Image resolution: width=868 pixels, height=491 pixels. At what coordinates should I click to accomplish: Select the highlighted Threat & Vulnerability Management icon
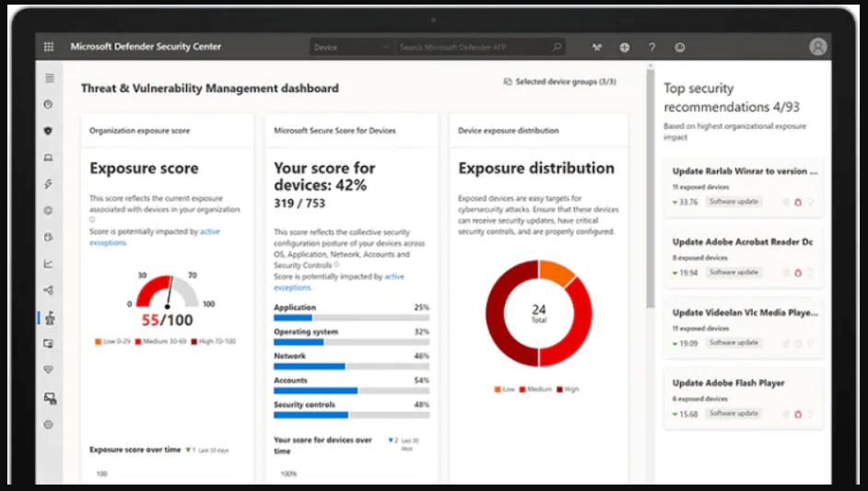50,317
